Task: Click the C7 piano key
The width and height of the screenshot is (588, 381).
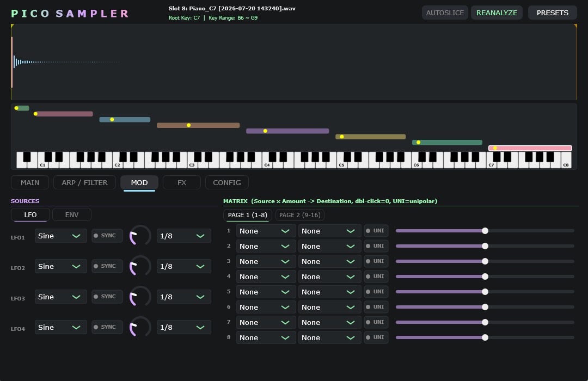Action: [491, 164]
